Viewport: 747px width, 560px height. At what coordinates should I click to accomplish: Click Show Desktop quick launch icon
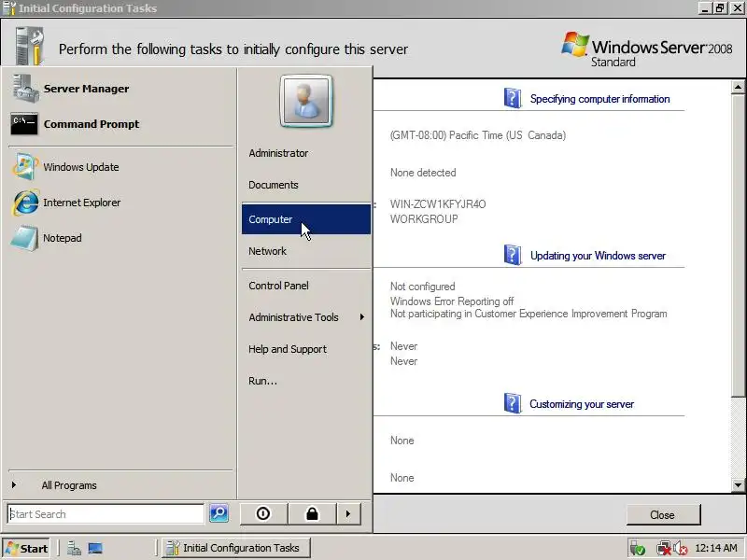tap(95, 549)
